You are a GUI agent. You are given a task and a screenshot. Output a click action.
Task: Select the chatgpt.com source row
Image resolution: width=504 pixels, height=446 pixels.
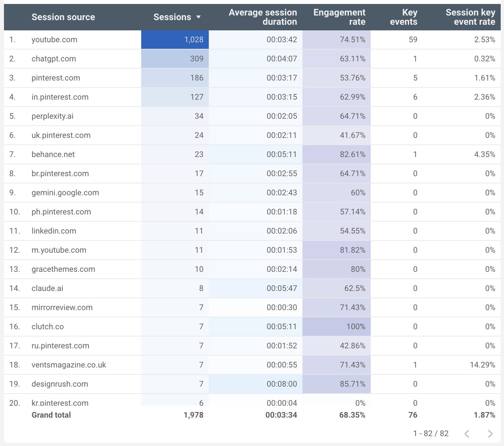(54, 59)
